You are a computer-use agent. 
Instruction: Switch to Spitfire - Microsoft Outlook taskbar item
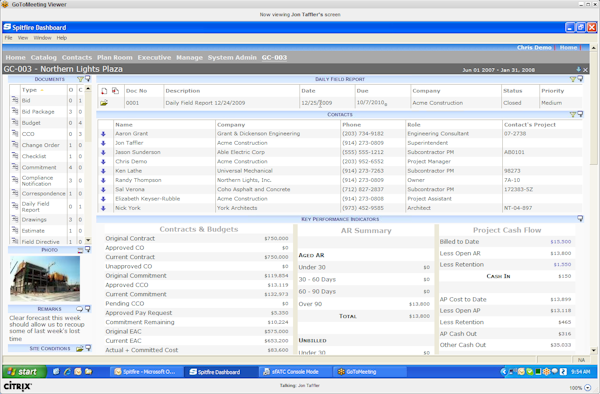[147, 371]
